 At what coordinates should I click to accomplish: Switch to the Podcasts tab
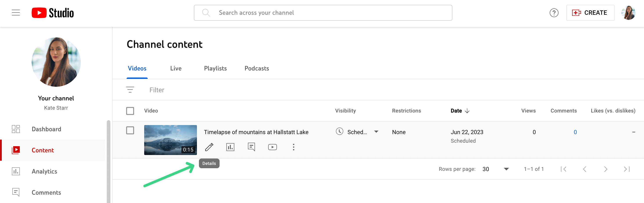[257, 68]
